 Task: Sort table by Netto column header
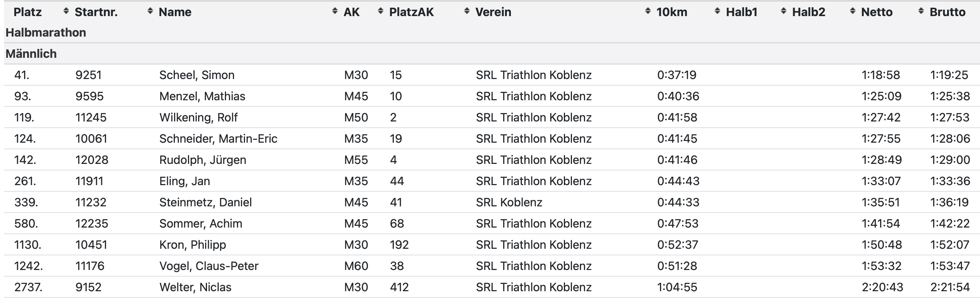pyautogui.click(x=877, y=12)
